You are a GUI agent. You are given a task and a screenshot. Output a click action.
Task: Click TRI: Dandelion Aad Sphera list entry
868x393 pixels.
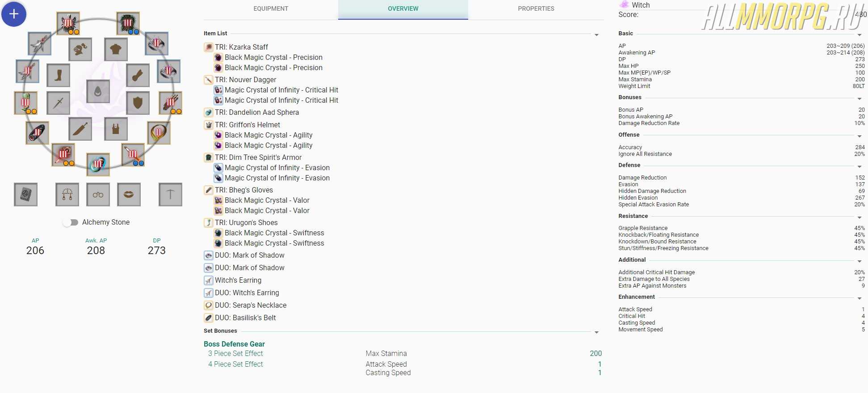257,112
